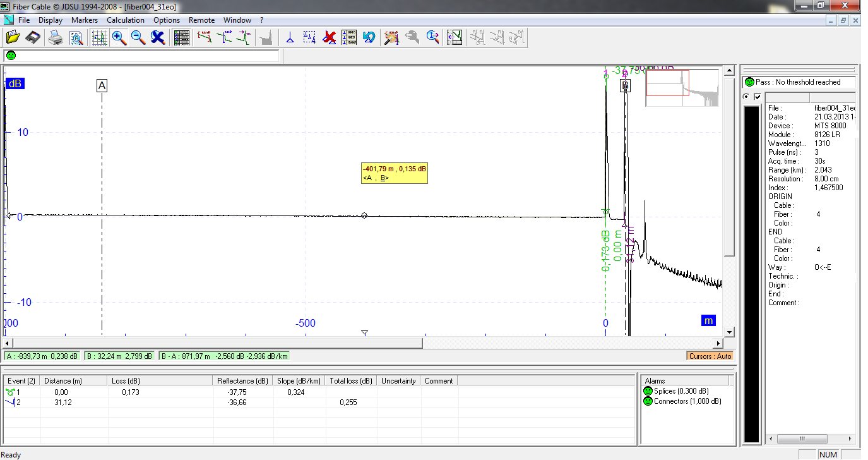Show the results table toolbar icon

(x=182, y=38)
